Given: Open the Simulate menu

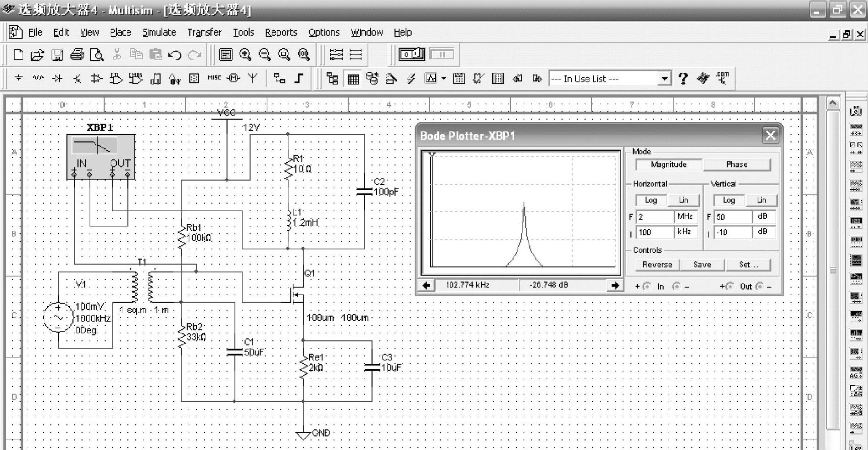Looking at the screenshot, I should point(159,32).
